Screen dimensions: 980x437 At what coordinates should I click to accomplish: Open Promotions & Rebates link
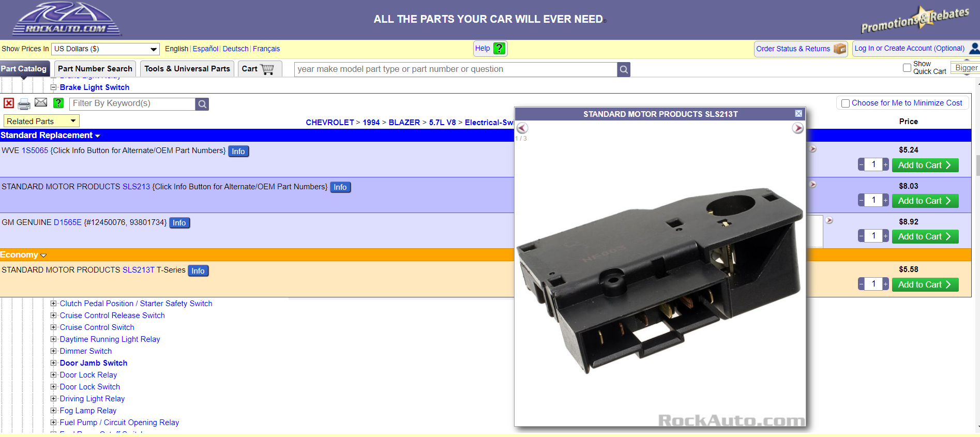click(915, 19)
